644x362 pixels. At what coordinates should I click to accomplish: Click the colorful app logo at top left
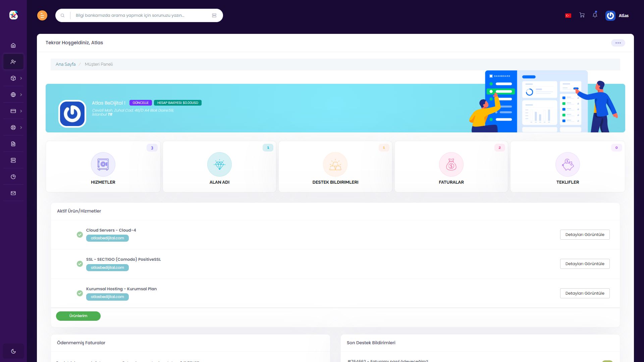[x=13, y=15]
